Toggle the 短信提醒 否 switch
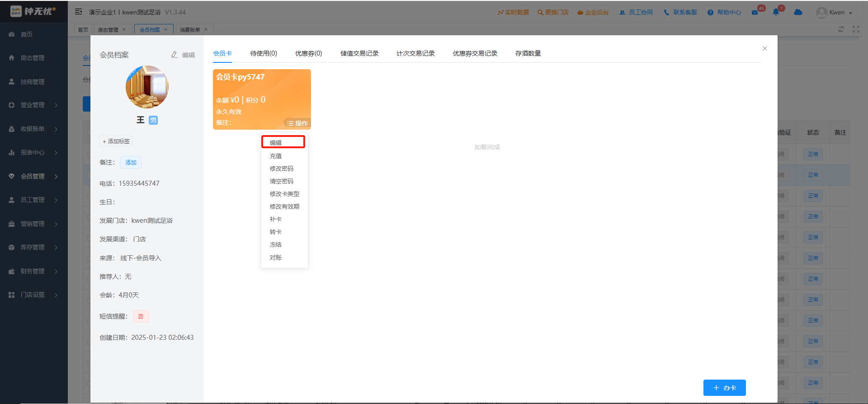Screen dimensions: 868x404 click(x=141, y=316)
